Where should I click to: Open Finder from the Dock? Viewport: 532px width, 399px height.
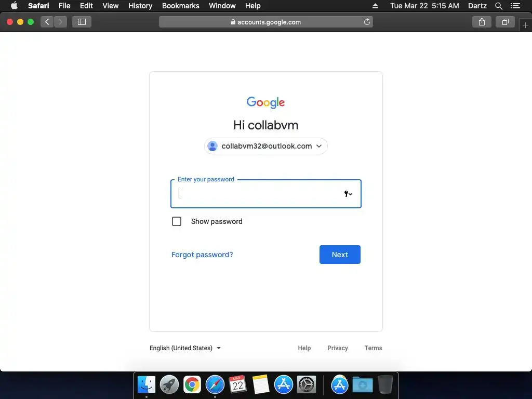pyautogui.click(x=147, y=385)
